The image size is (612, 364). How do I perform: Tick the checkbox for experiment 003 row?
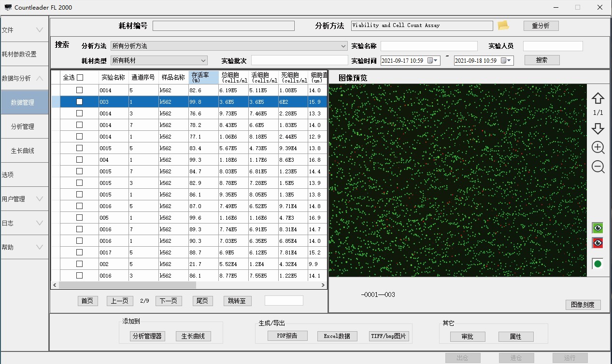point(79,102)
